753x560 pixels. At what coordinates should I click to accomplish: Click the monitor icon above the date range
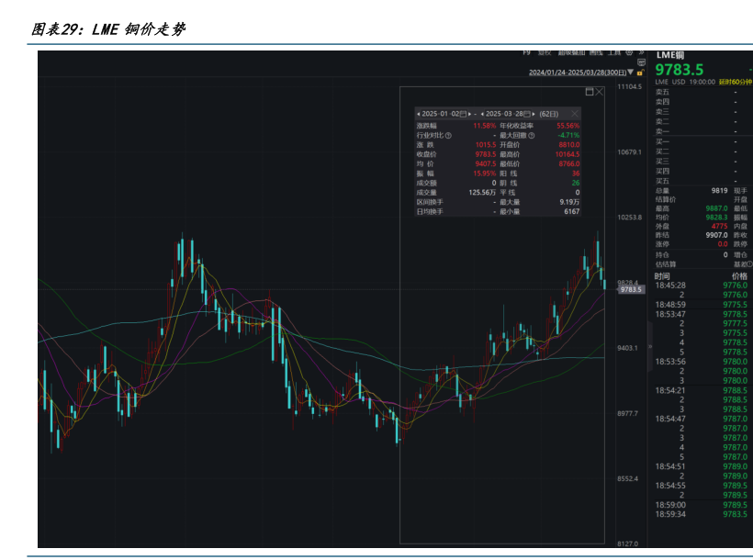click(641, 62)
